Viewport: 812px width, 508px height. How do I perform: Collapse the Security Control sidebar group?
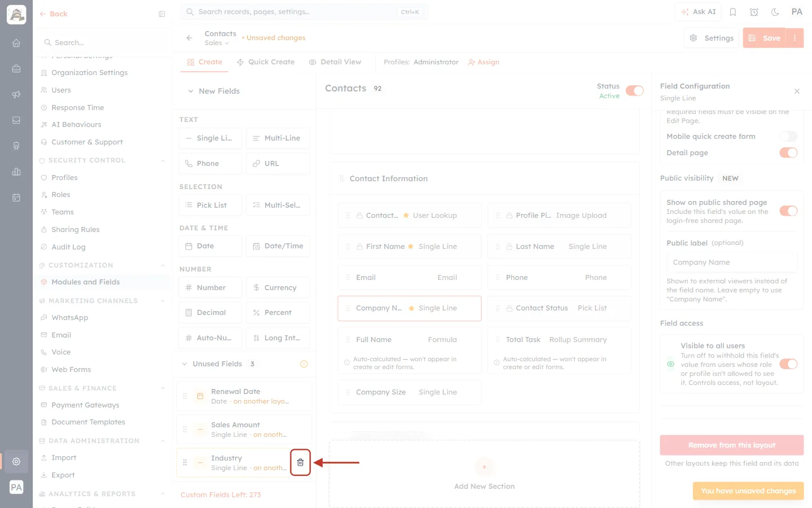[x=163, y=161]
